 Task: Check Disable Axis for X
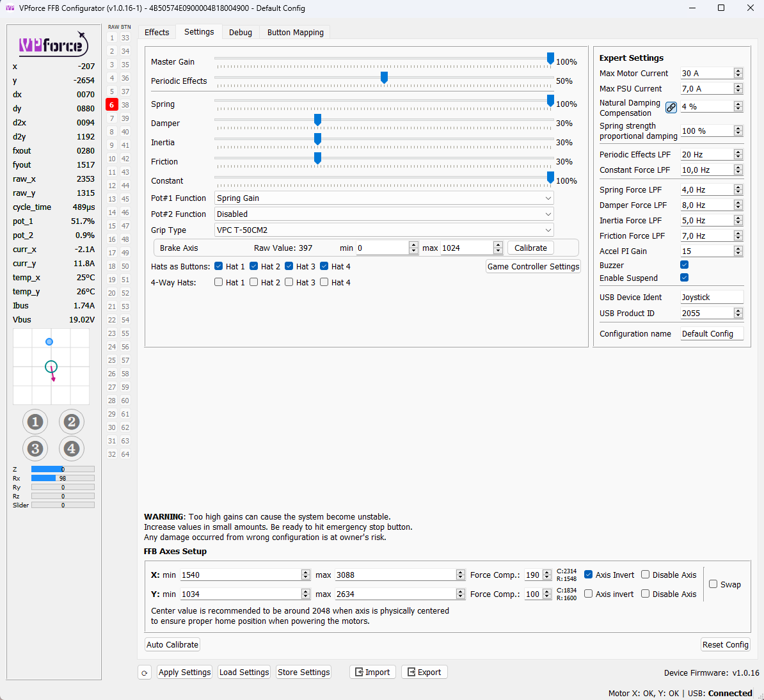(646, 575)
